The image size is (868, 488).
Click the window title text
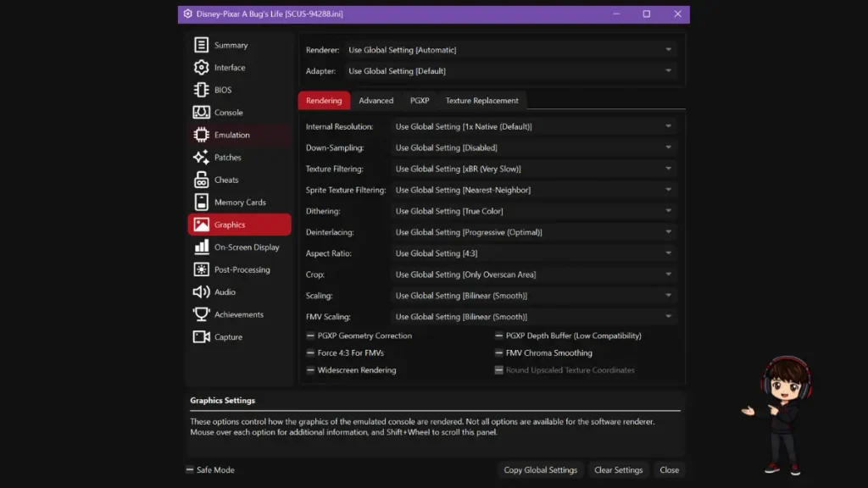[x=270, y=14]
